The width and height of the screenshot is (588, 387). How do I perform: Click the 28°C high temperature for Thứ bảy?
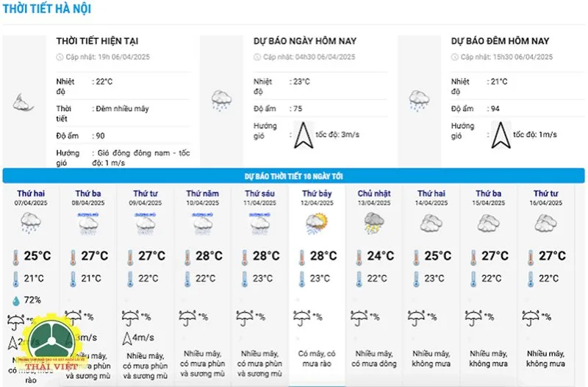(323, 256)
